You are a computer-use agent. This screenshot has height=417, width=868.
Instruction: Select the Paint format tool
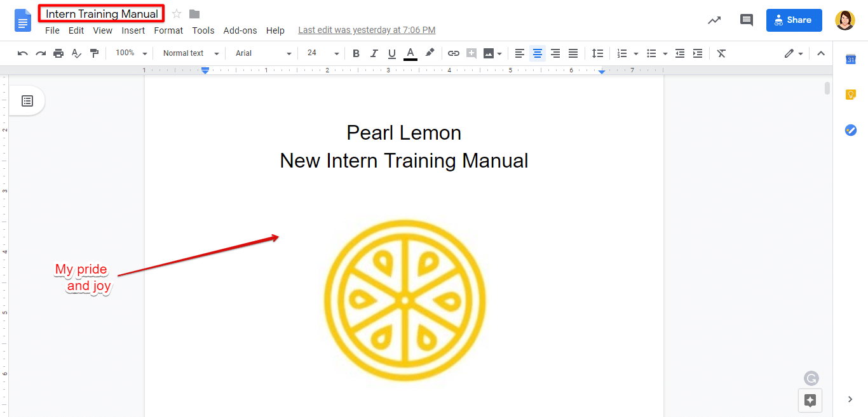pos(94,53)
